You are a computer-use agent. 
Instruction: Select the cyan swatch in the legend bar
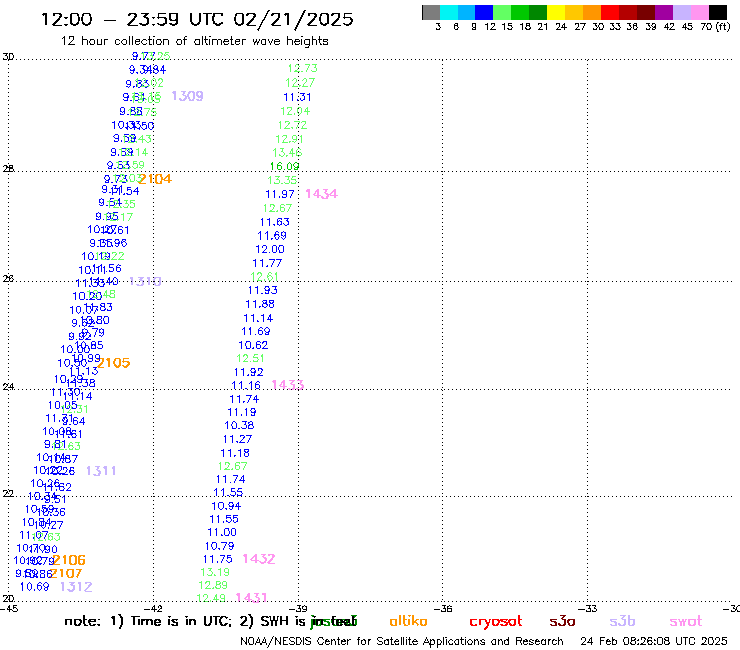pyautogui.click(x=449, y=12)
